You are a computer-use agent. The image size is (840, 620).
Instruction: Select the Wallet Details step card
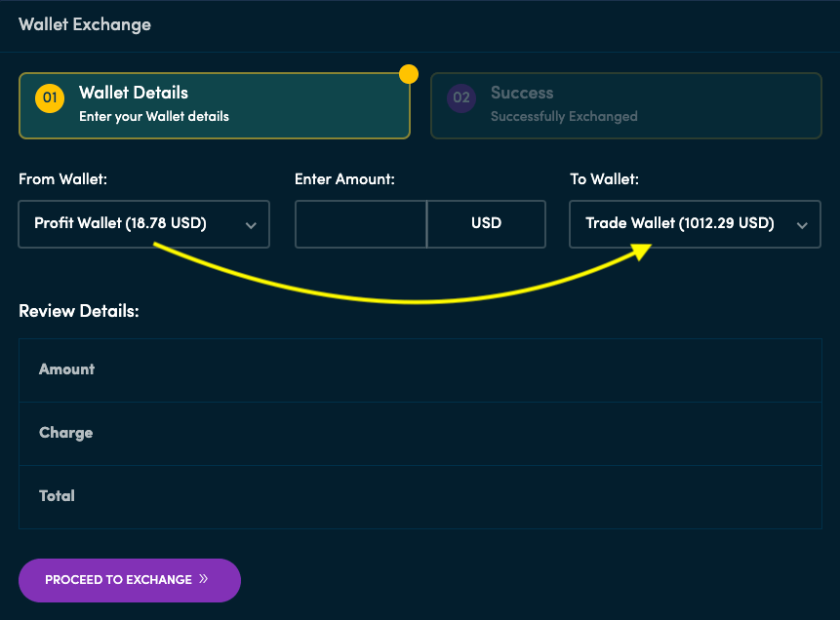click(215, 102)
